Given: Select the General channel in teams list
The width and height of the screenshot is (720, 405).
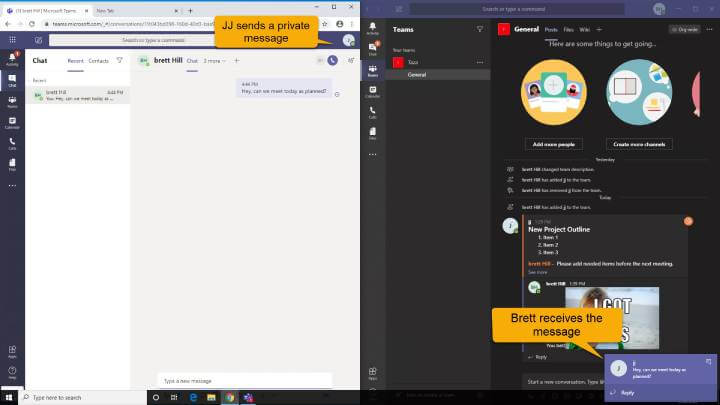Looking at the screenshot, I should 438,74.
